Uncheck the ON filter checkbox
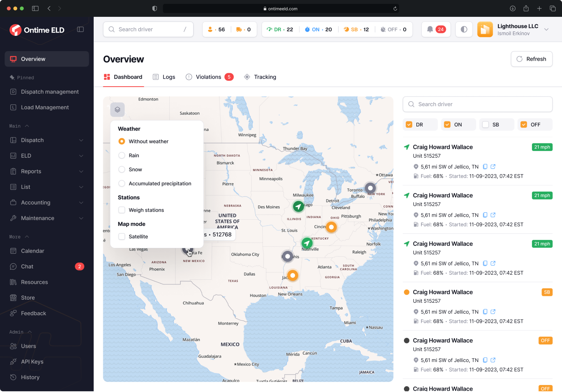This screenshot has height=392, width=562. pos(447,125)
